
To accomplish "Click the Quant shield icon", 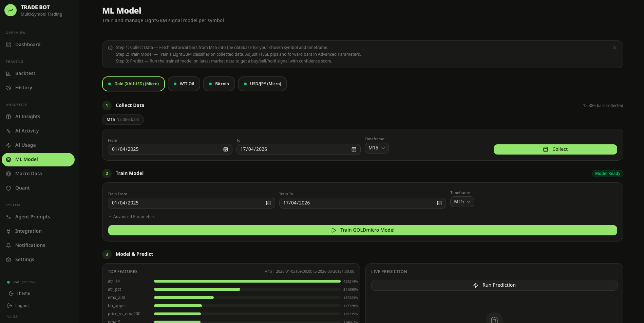I will (x=8, y=188).
